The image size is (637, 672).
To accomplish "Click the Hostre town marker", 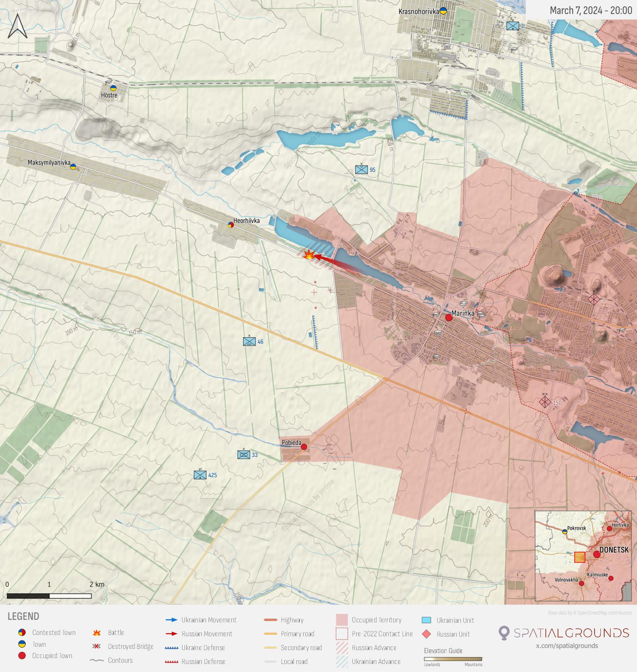I will tap(113, 88).
